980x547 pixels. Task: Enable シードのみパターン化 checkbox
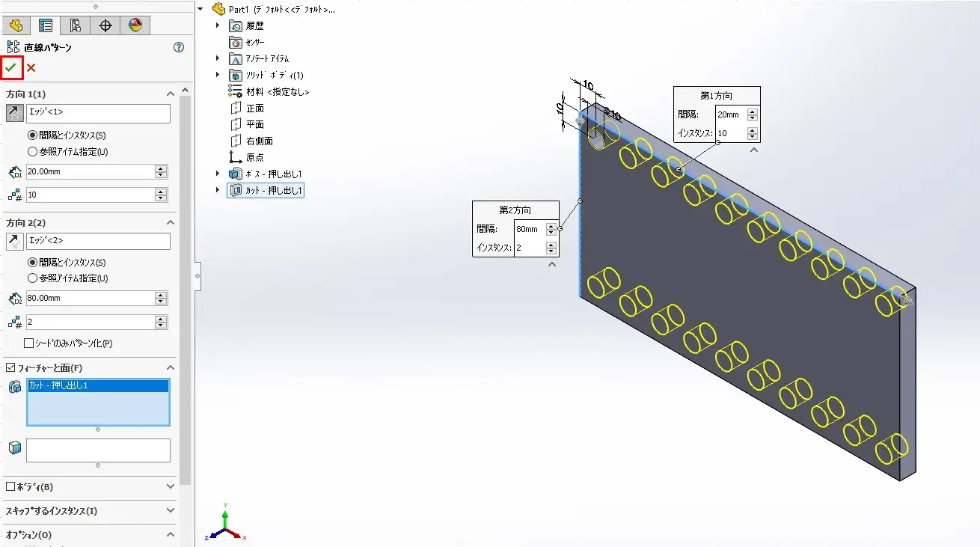pyautogui.click(x=29, y=343)
